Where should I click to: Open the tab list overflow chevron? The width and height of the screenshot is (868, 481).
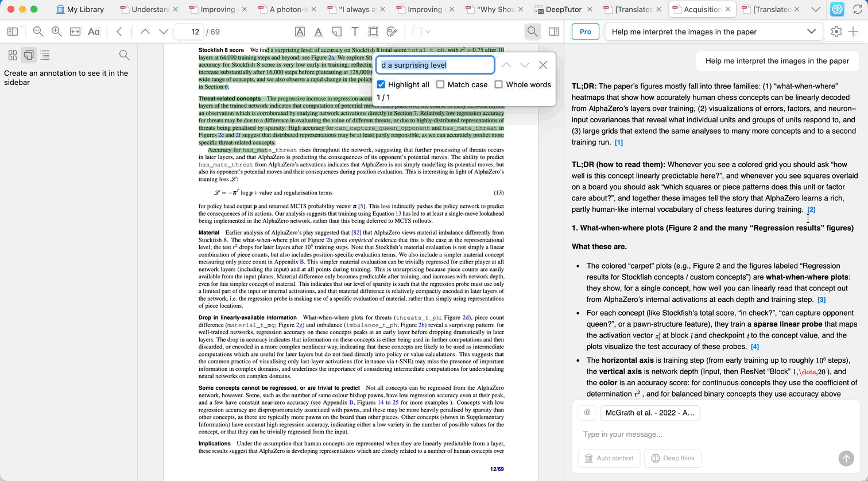tap(815, 9)
